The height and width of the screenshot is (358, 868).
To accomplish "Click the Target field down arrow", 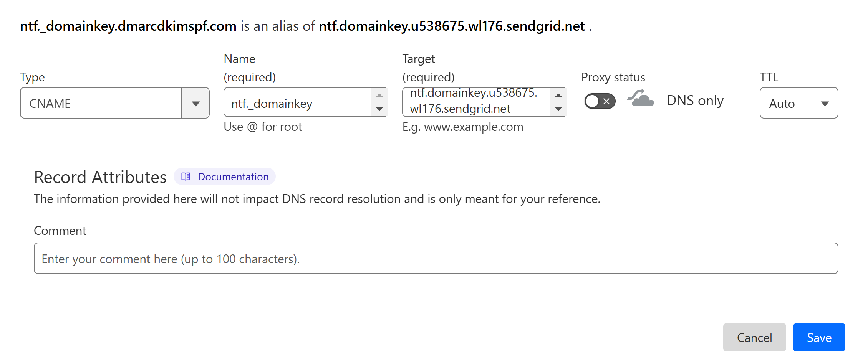I will point(558,109).
